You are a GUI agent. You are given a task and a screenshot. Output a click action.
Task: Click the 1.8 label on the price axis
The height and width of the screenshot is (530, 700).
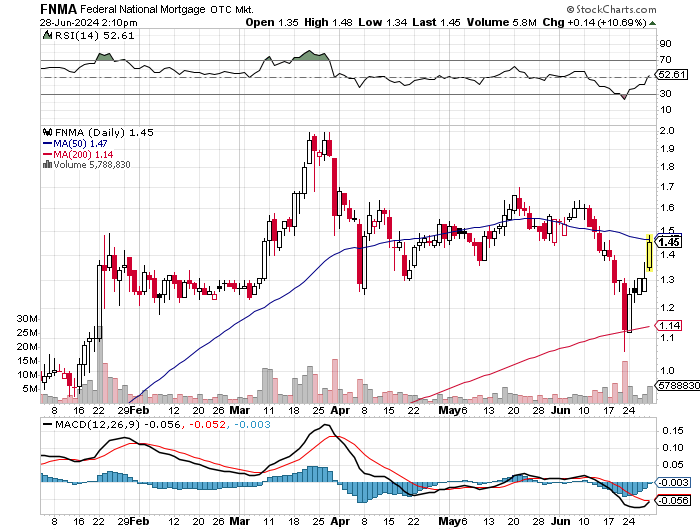[x=667, y=167]
